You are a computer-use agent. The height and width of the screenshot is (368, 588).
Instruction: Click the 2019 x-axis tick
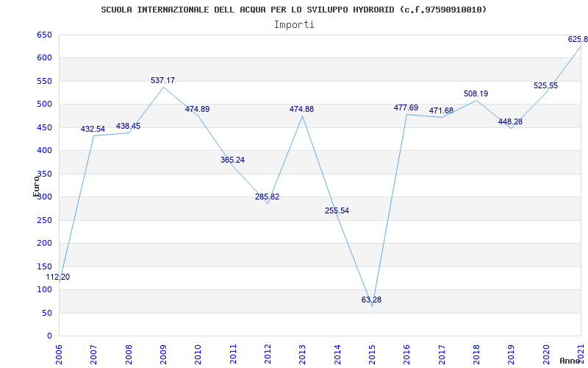coord(511,354)
